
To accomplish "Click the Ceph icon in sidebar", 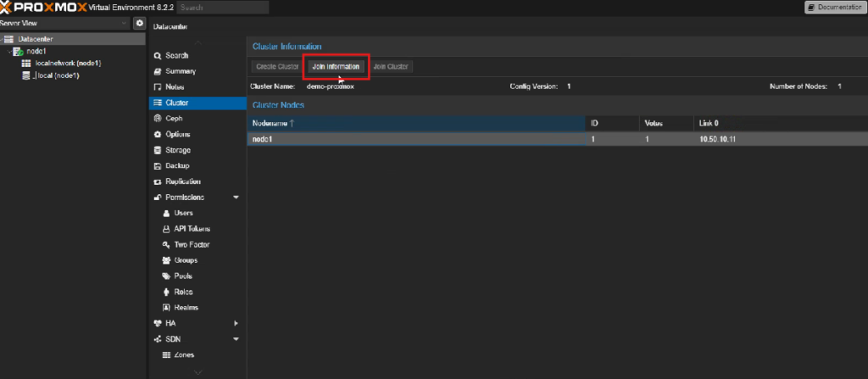I will 158,119.
